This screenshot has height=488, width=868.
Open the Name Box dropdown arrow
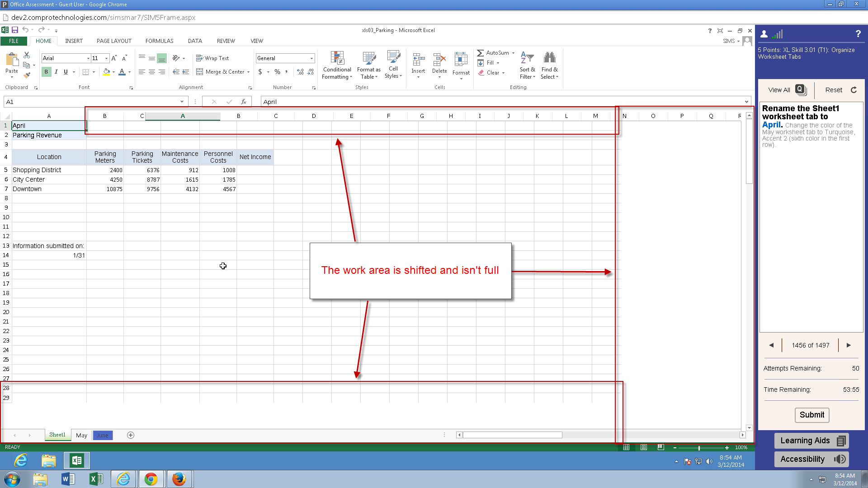[x=182, y=102]
